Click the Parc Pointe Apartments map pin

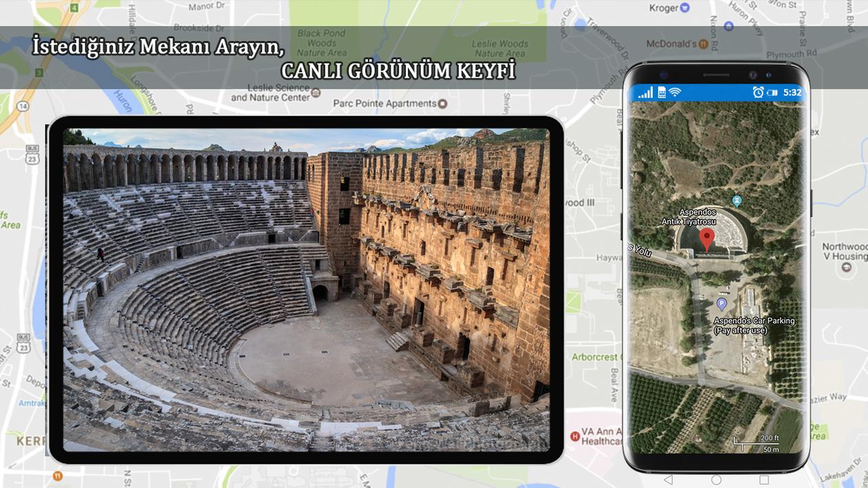click(443, 104)
